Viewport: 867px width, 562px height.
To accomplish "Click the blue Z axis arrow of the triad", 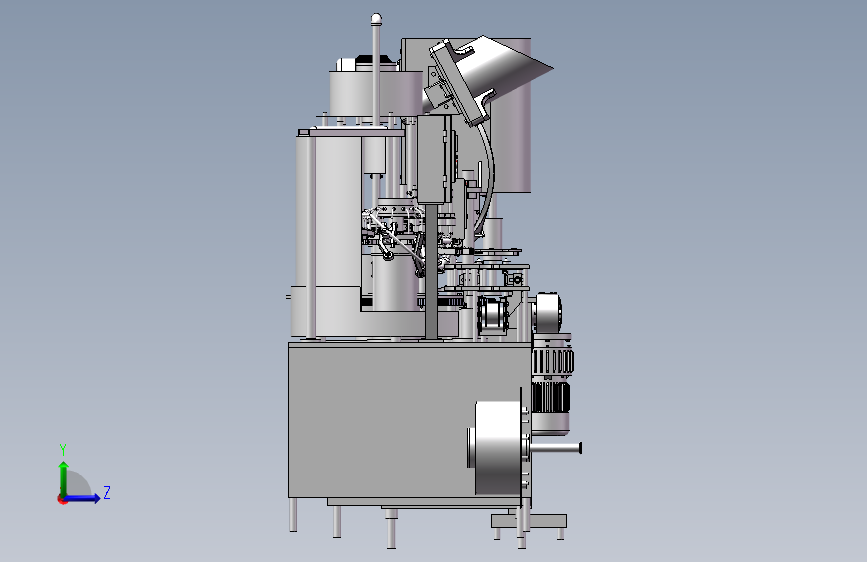I will pos(83,498).
